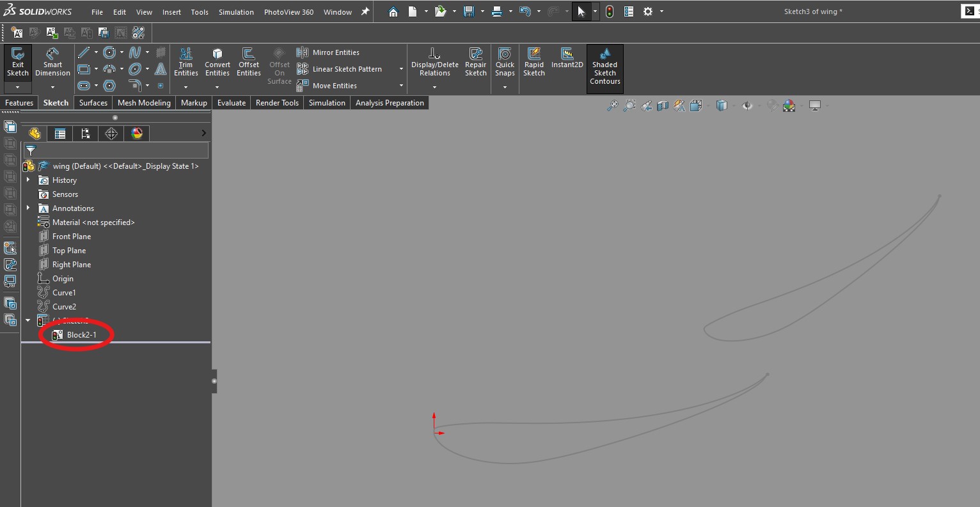Toggle Instant2D
The width and height of the screenshot is (980, 507).
[x=567, y=58]
